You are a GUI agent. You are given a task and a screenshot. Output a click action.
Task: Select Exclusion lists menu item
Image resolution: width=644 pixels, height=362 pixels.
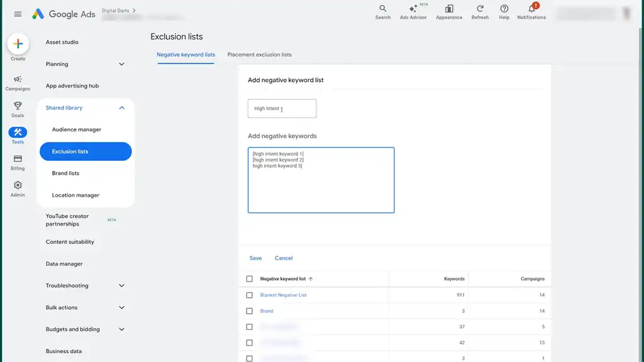86,151
